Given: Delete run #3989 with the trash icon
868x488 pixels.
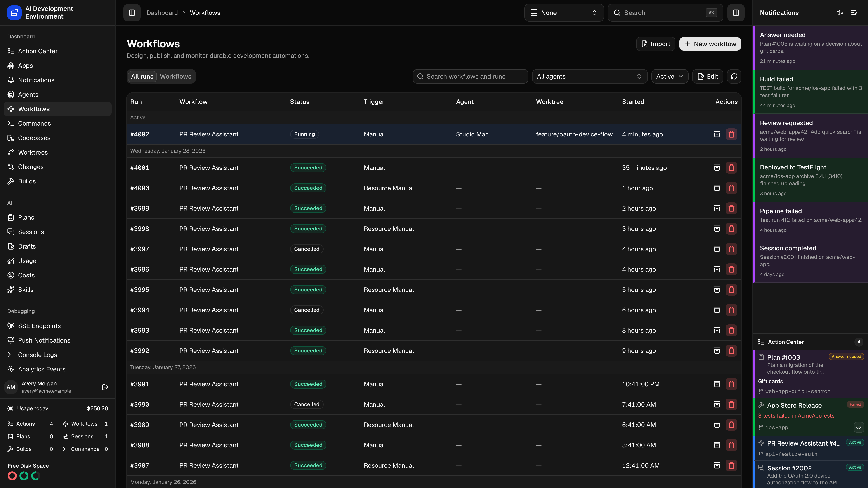Looking at the screenshot, I should point(731,425).
